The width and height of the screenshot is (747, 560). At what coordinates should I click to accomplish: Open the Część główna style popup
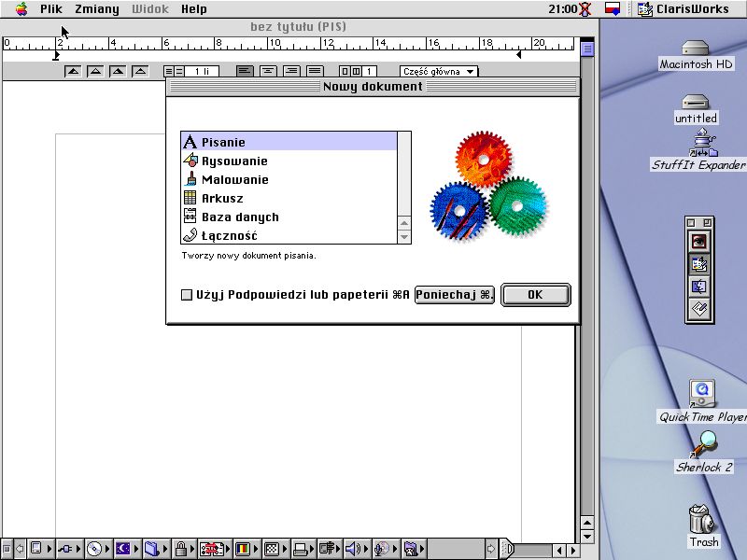pyautogui.click(x=439, y=72)
